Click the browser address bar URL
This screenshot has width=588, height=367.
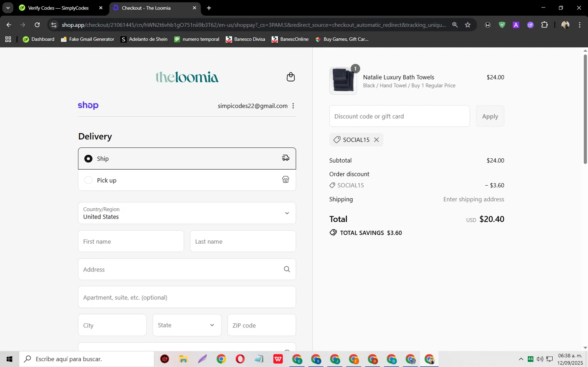click(254, 25)
